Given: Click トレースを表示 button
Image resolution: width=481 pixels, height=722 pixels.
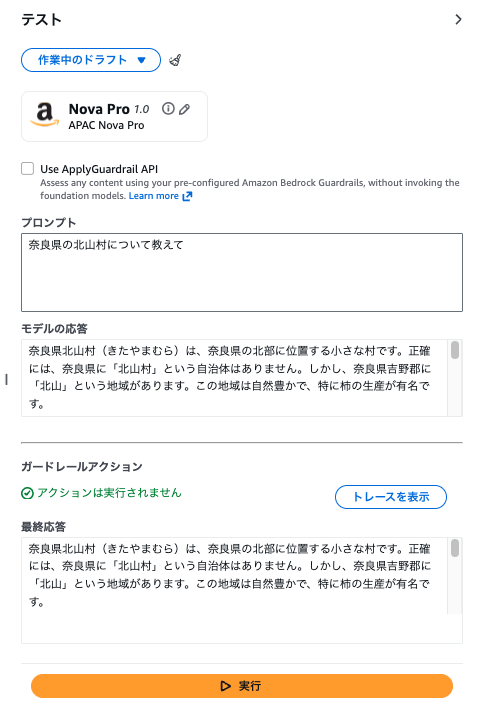Looking at the screenshot, I should 391,497.
